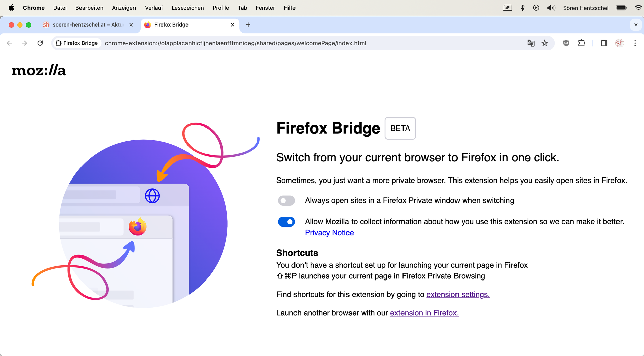
Task: Click the Firefox Bridge site info chip
Action: coord(77,43)
